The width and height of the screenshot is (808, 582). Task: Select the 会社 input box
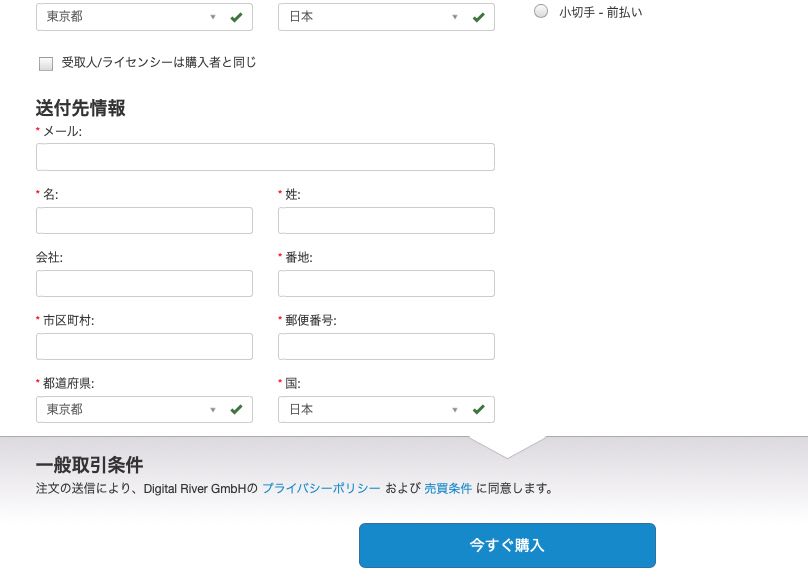click(x=144, y=283)
